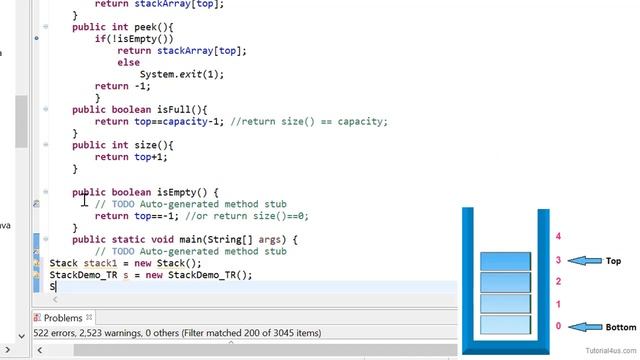The height and width of the screenshot is (360, 640).
Task: Click the bottom horizontal scrollbar thumb
Action: 265,350
